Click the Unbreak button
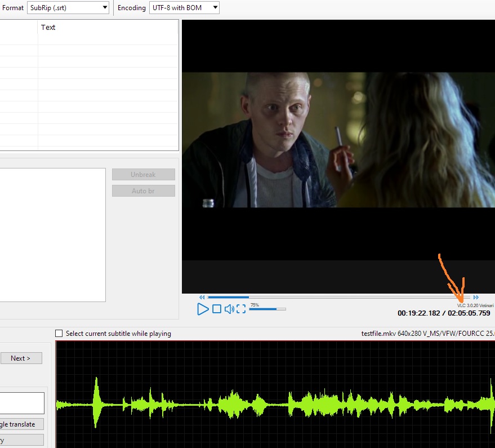 (x=144, y=174)
